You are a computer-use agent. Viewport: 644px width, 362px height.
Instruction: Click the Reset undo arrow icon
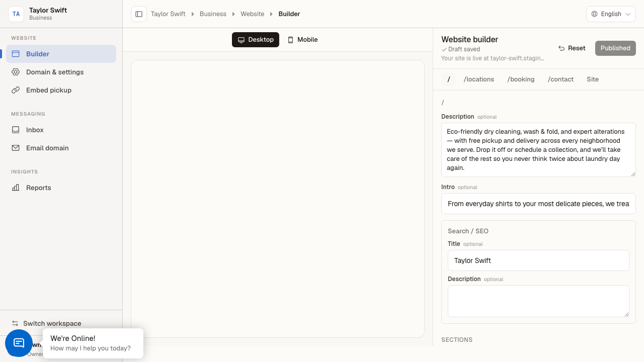(561, 48)
